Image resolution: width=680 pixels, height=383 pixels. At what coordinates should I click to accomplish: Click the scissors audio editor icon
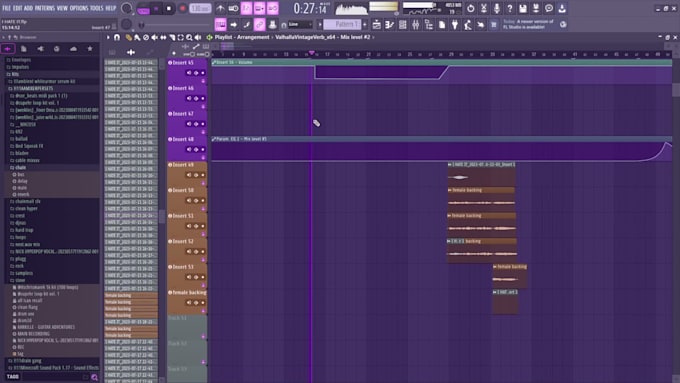tap(484, 8)
